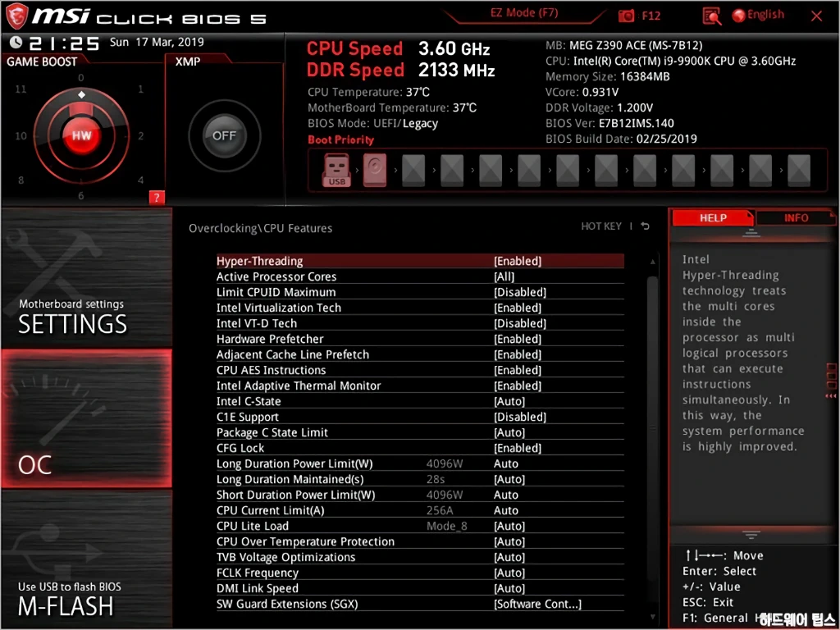The width and height of the screenshot is (840, 630).
Task: Open SETTINGS Motherboard settings panel
Action: point(87,279)
